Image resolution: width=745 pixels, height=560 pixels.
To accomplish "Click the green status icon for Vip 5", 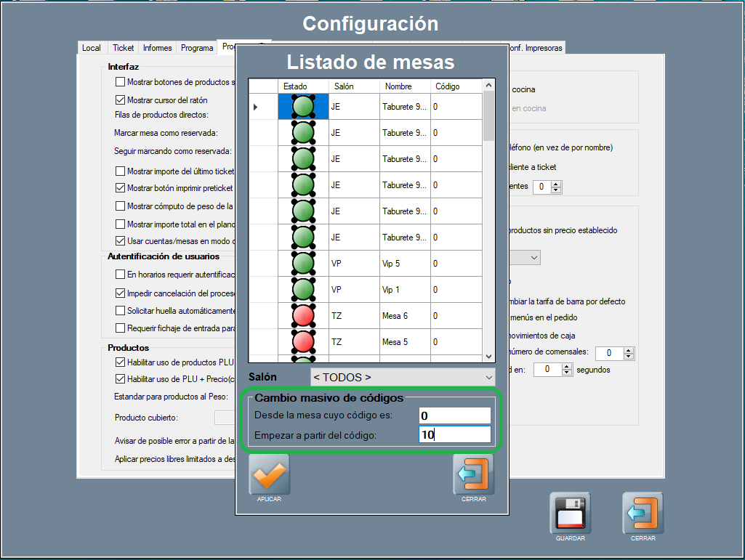I will pyautogui.click(x=303, y=264).
